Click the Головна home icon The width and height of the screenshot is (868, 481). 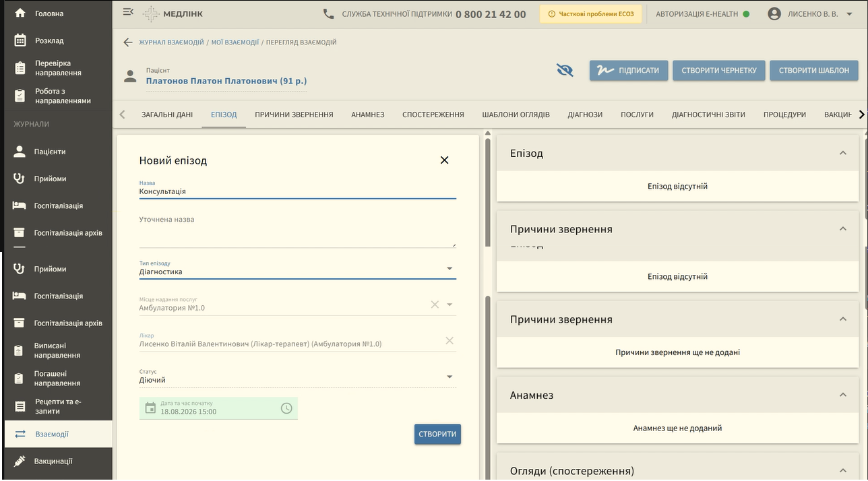(20, 13)
